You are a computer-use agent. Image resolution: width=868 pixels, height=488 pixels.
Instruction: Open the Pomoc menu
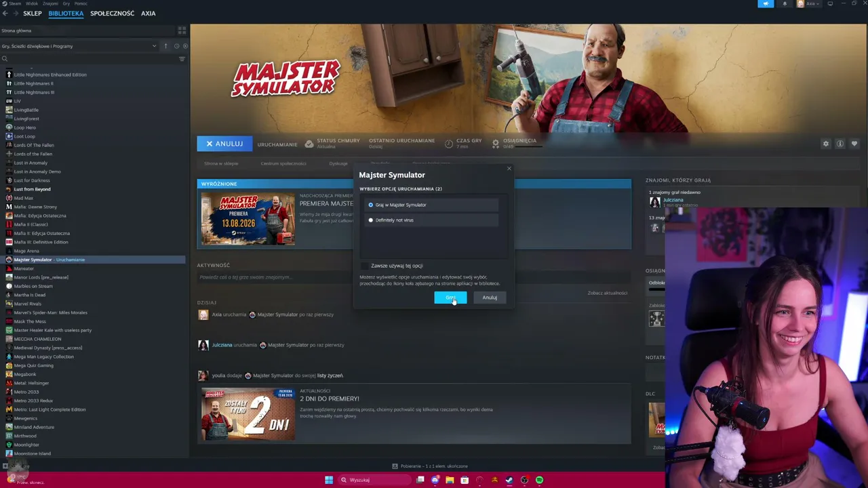(81, 3)
